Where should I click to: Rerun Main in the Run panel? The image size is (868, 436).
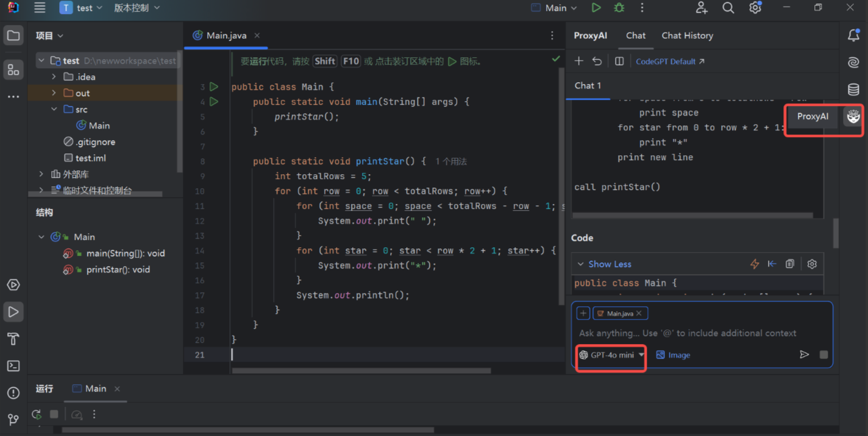click(37, 414)
